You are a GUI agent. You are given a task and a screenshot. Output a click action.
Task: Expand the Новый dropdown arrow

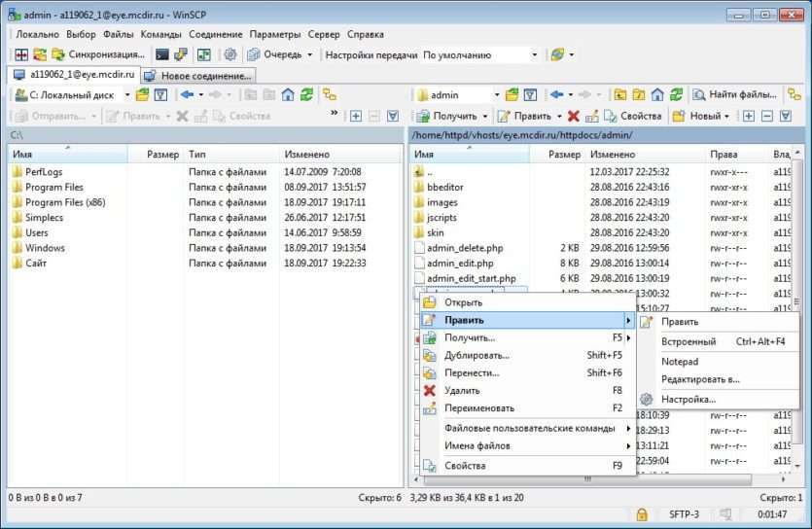726,117
